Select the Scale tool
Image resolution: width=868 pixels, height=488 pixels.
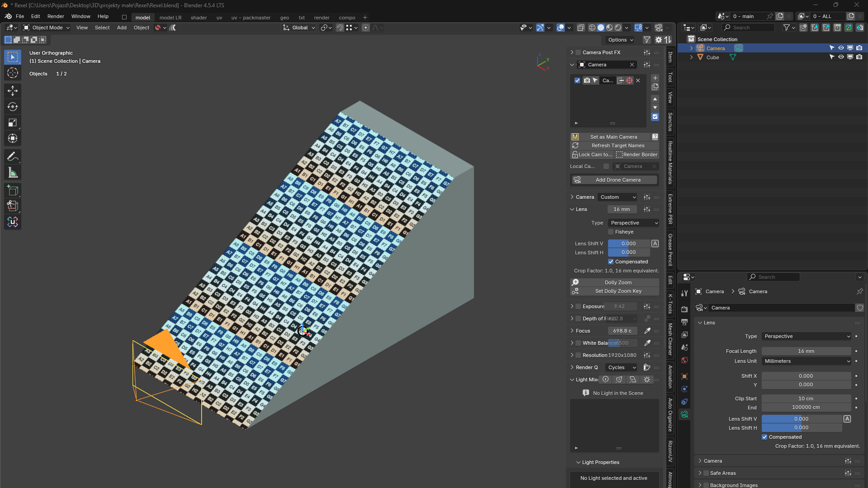(x=13, y=122)
